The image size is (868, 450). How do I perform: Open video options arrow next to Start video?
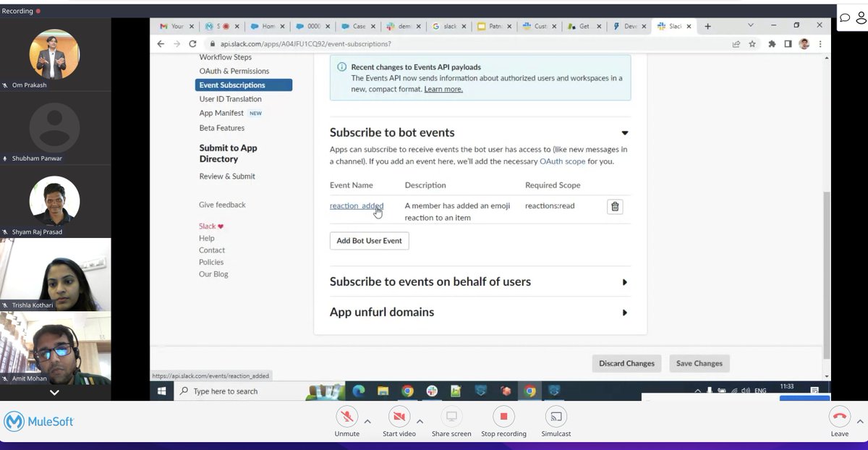coord(420,421)
